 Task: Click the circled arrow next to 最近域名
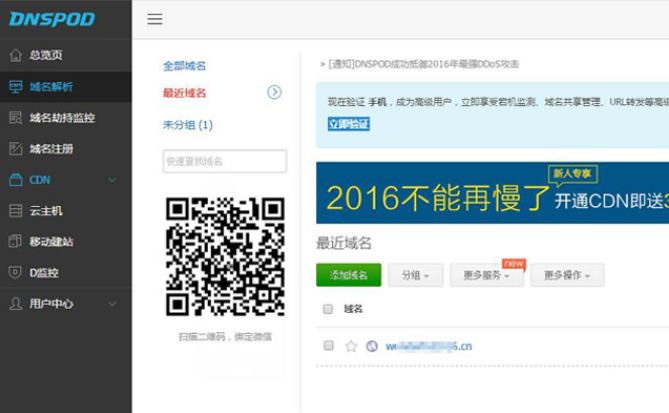pos(274,92)
